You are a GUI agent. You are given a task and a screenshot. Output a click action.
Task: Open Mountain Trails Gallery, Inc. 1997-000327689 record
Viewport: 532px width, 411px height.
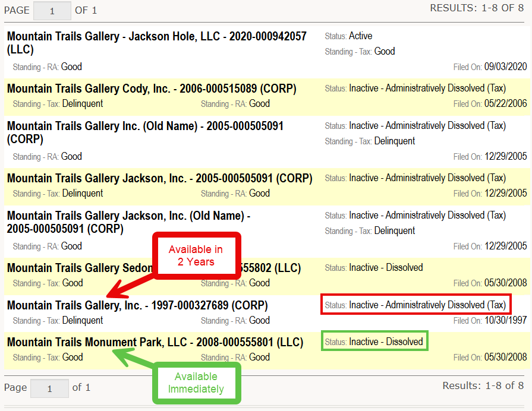(137, 305)
